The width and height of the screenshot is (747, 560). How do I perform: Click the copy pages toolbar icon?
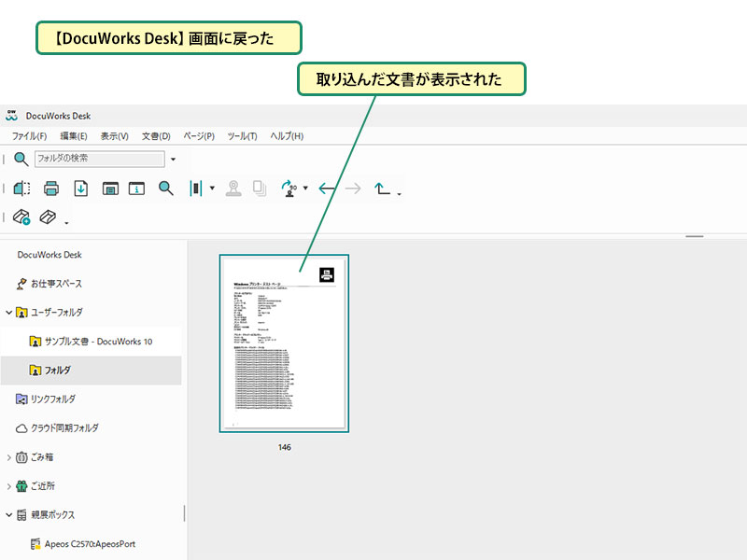260,189
